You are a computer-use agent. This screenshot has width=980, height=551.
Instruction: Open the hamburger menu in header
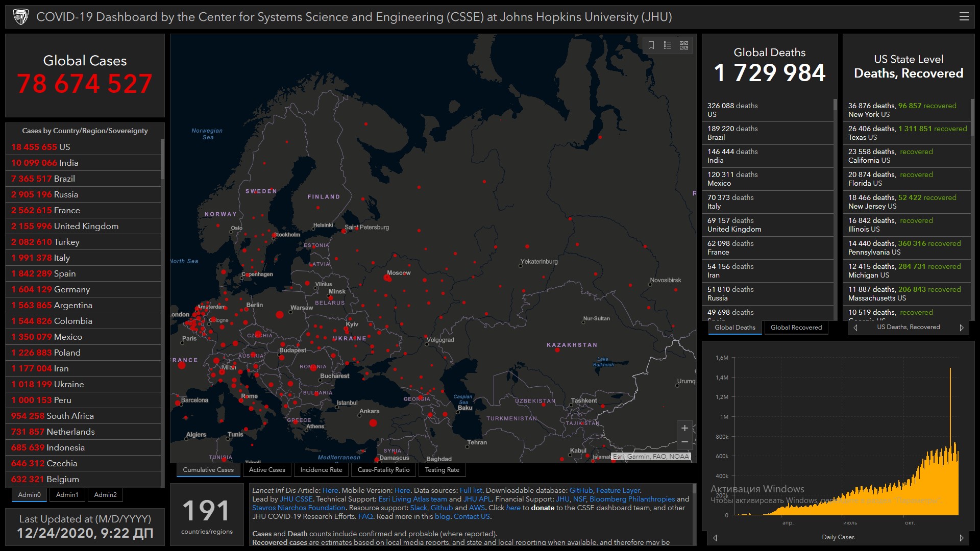[964, 17]
